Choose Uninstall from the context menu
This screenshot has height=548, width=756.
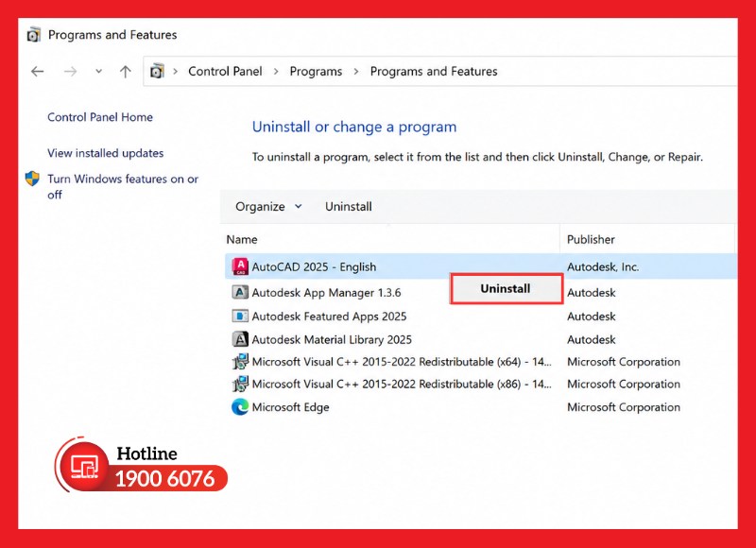click(x=506, y=288)
